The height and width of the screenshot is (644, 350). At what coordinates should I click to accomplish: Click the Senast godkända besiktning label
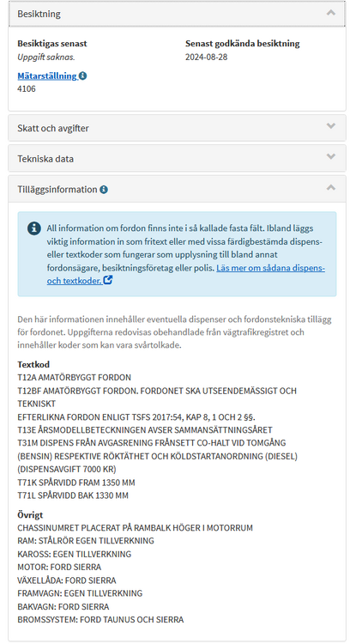[243, 44]
